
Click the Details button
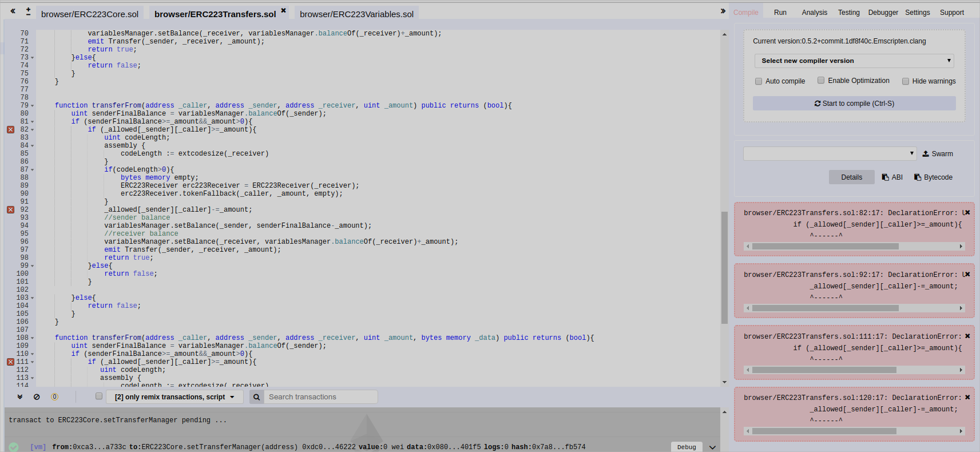click(851, 177)
